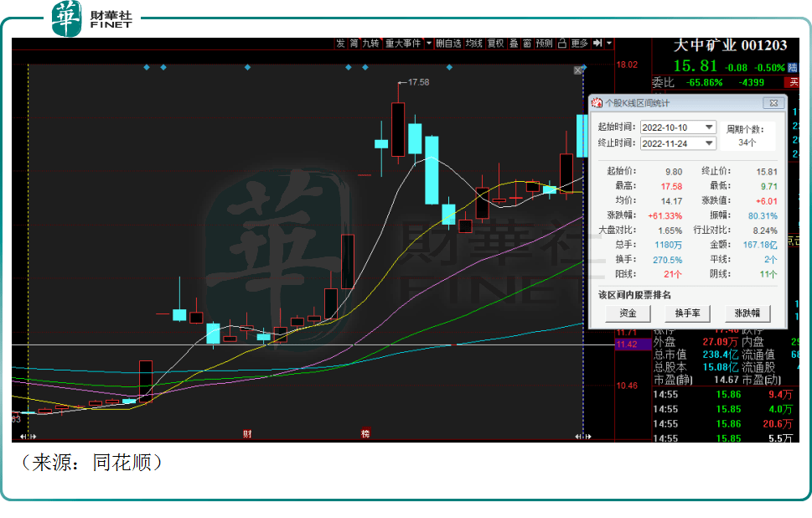The width and height of the screenshot is (812, 518).
Task: Click the 资金 ranking button
Action: (x=628, y=313)
